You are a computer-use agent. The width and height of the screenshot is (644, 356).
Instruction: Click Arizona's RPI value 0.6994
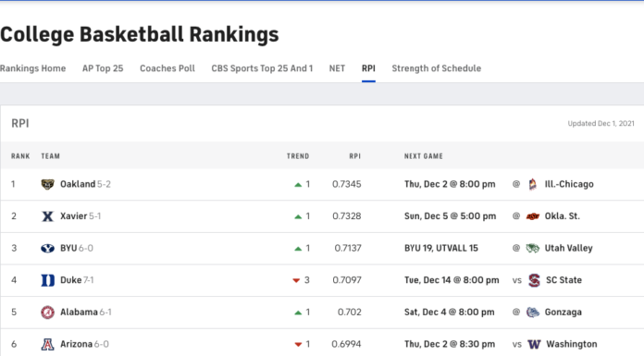[x=346, y=345]
